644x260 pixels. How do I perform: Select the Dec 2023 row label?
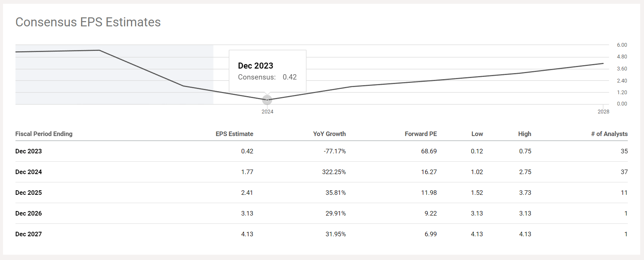pyautogui.click(x=29, y=151)
